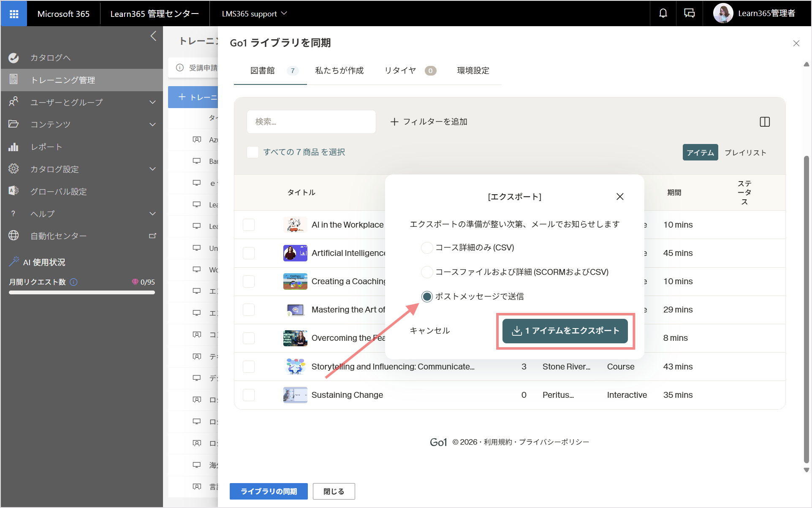Toggle the column layout icon
This screenshot has width=812, height=508.
pyautogui.click(x=765, y=122)
